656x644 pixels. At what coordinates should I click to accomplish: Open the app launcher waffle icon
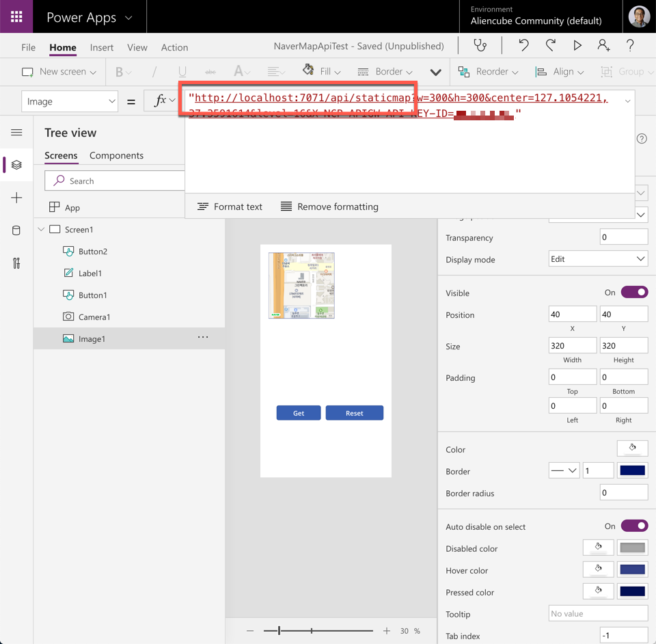click(x=16, y=16)
